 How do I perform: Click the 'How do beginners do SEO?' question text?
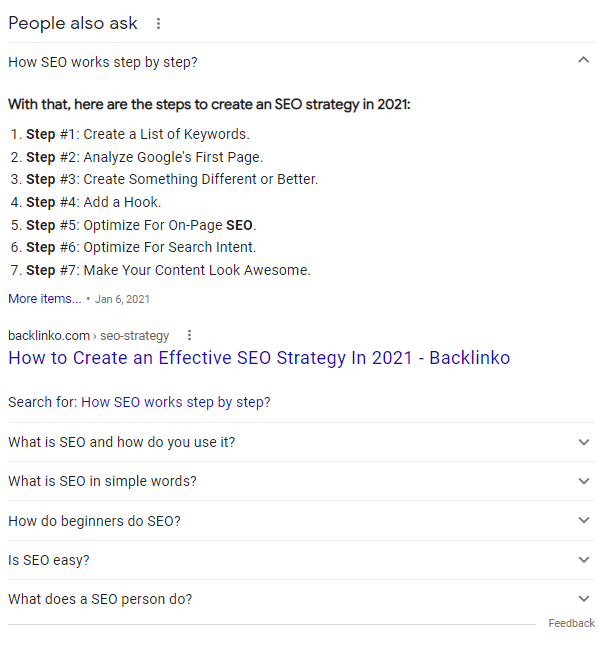point(94,521)
